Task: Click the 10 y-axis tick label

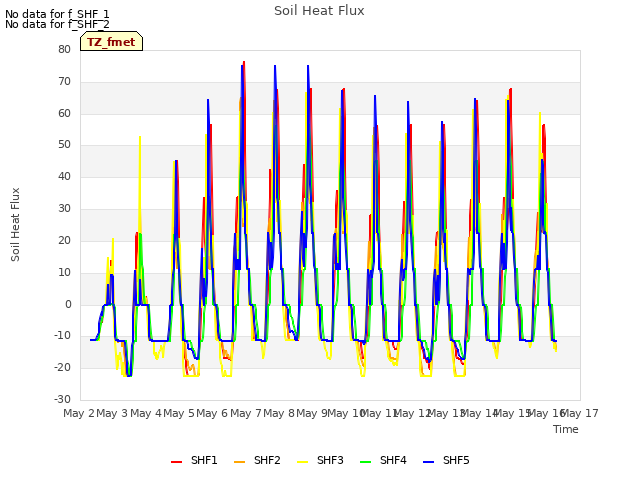Action: pos(64,272)
